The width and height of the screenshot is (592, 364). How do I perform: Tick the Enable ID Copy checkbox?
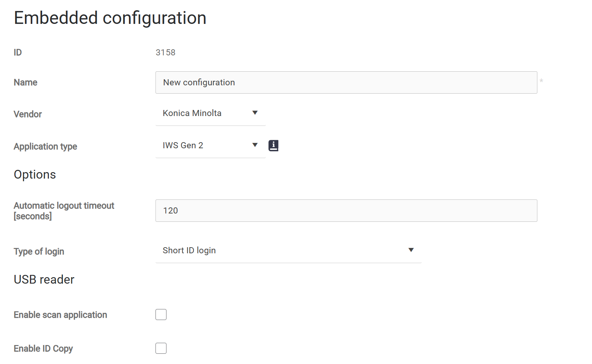(x=161, y=348)
